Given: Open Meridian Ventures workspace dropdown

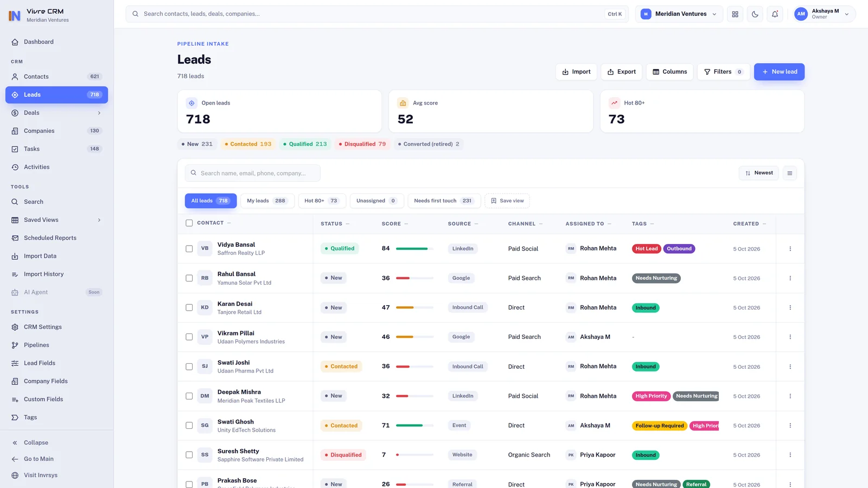Looking at the screenshot, I should click(x=679, y=14).
